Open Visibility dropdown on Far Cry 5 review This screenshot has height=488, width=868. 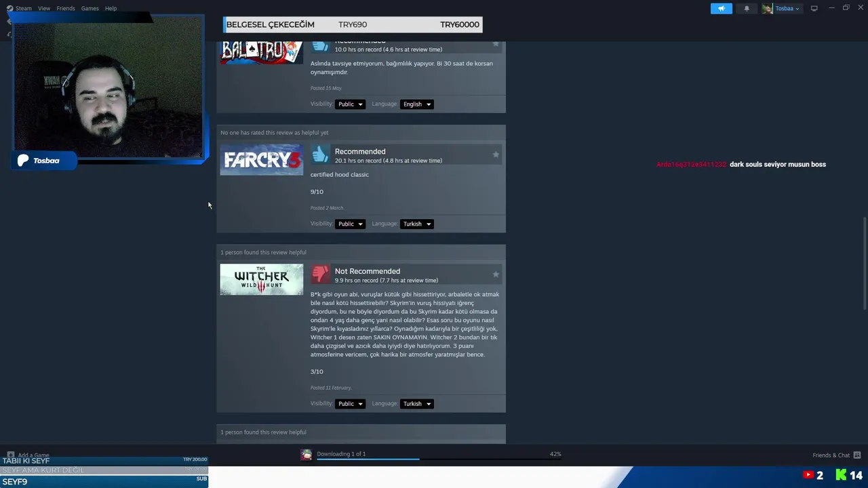[x=350, y=224]
